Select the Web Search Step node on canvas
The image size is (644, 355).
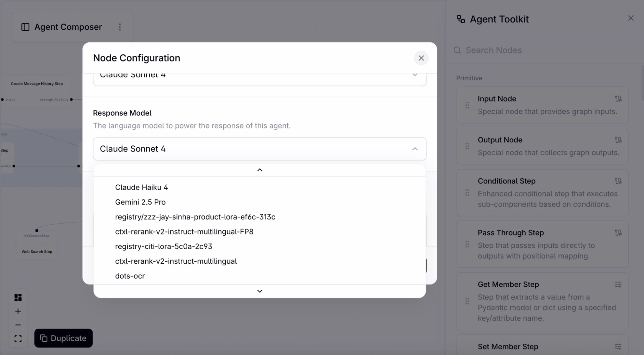point(37,252)
